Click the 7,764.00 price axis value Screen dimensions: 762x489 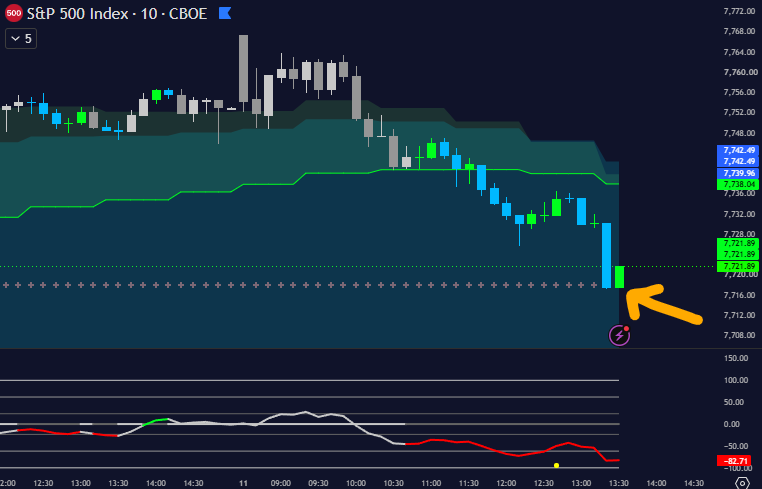(739, 52)
